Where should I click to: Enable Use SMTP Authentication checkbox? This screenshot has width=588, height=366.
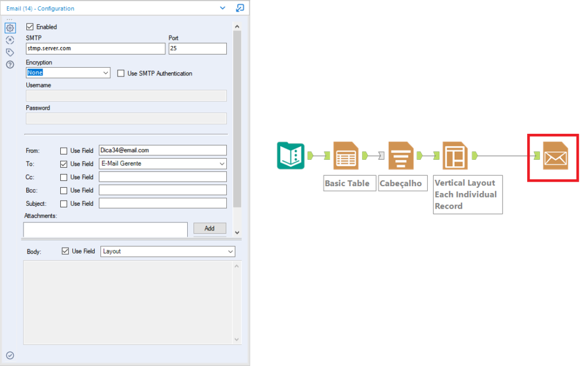click(121, 73)
